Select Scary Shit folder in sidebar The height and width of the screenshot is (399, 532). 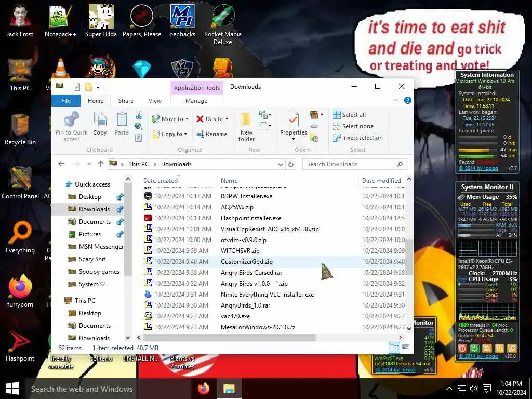(x=92, y=259)
